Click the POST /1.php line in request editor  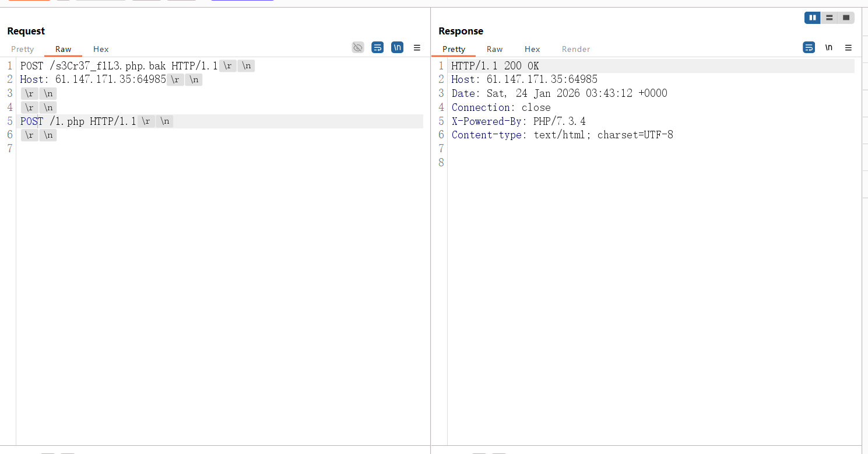(x=78, y=121)
